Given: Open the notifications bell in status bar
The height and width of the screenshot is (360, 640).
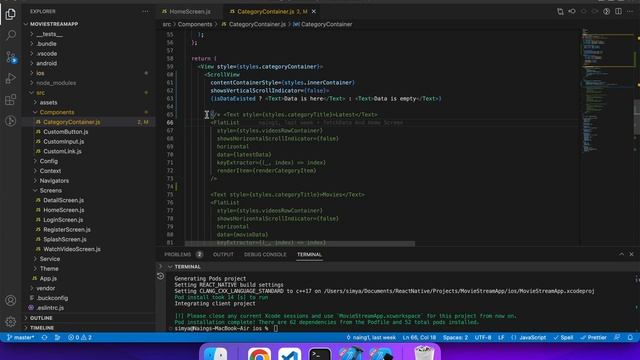Looking at the screenshot, I should [630, 338].
